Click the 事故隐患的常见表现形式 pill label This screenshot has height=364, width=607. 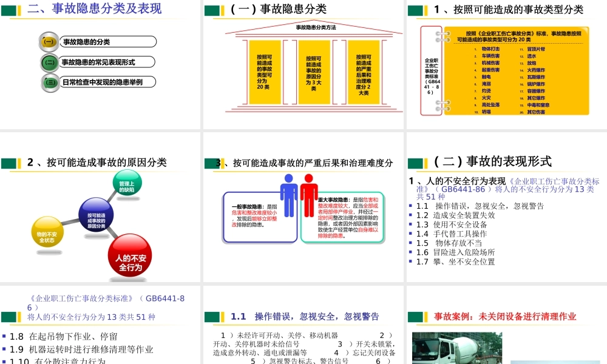tap(108, 62)
